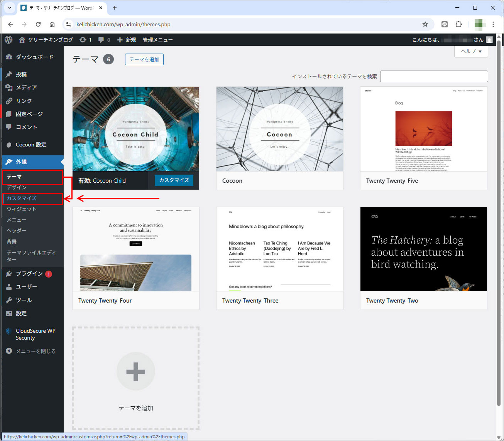Select the Cocoon theme thumbnail
The height and width of the screenshot is (441, 504).
(x=280, y=129)
